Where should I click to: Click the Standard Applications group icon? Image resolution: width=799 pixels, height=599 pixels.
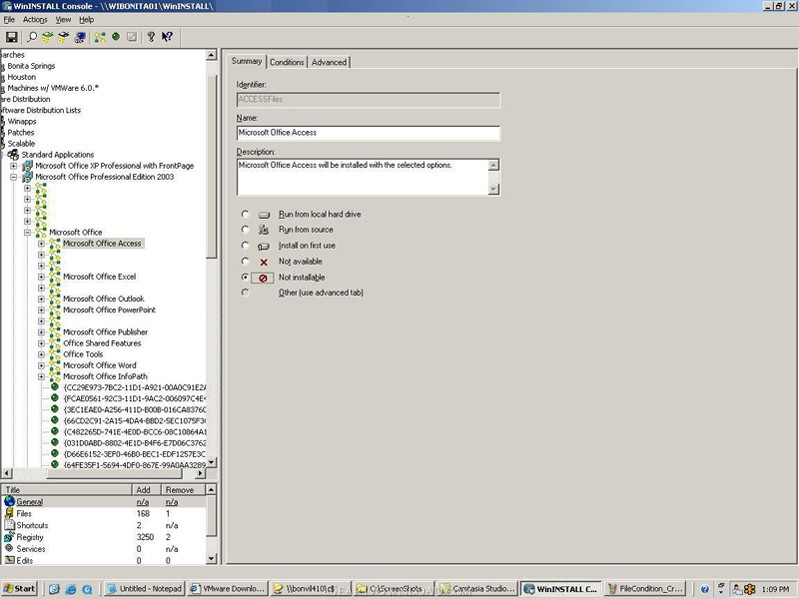pos(13,154)
